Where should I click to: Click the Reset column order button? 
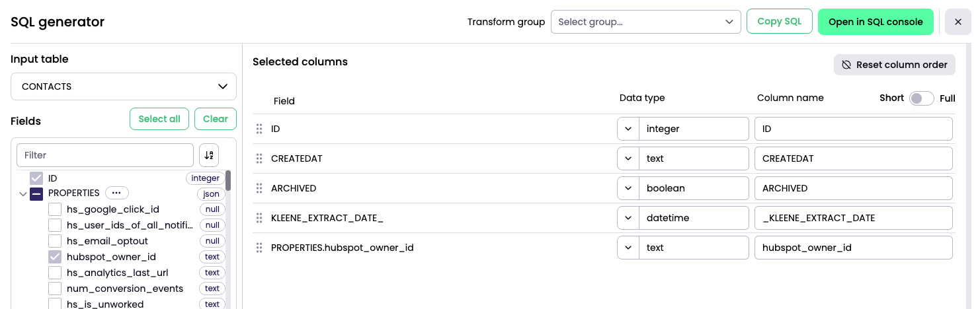point(895,65)
